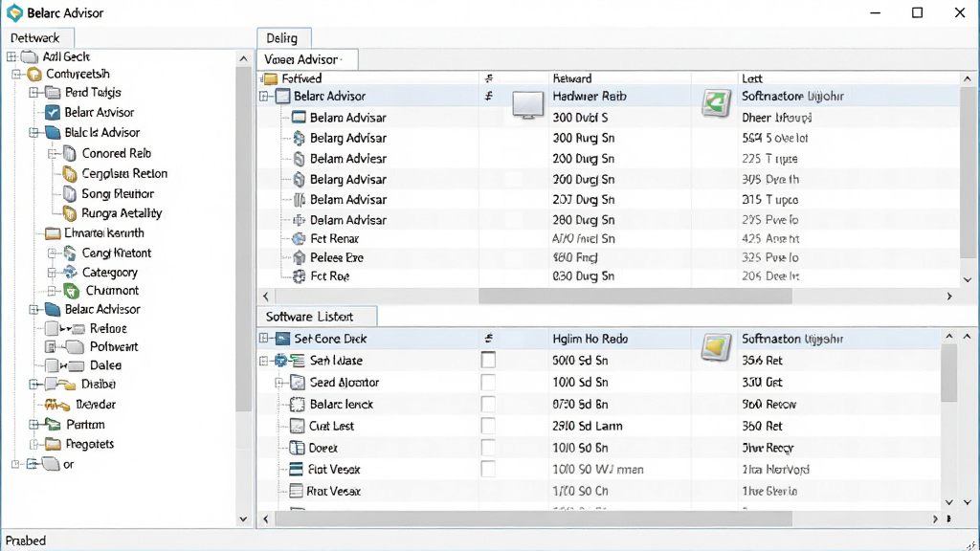This screenshot has width=980, height=551.
Task: Switch to the Delirg tab
Action: pos(283,38)
